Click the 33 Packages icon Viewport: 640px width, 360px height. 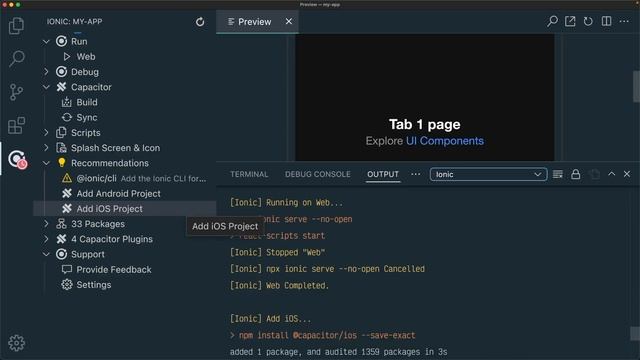[x=62, y=224]
